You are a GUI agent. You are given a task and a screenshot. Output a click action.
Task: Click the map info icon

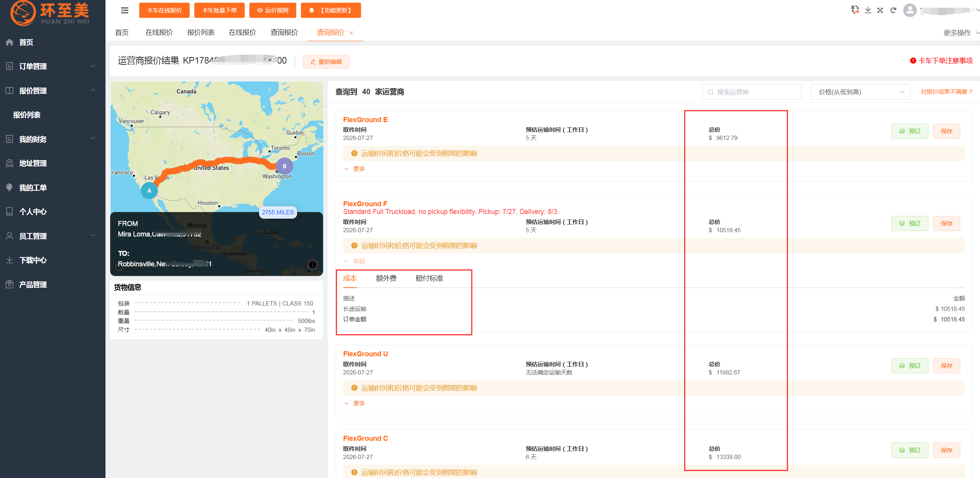[x=313, y=264]
